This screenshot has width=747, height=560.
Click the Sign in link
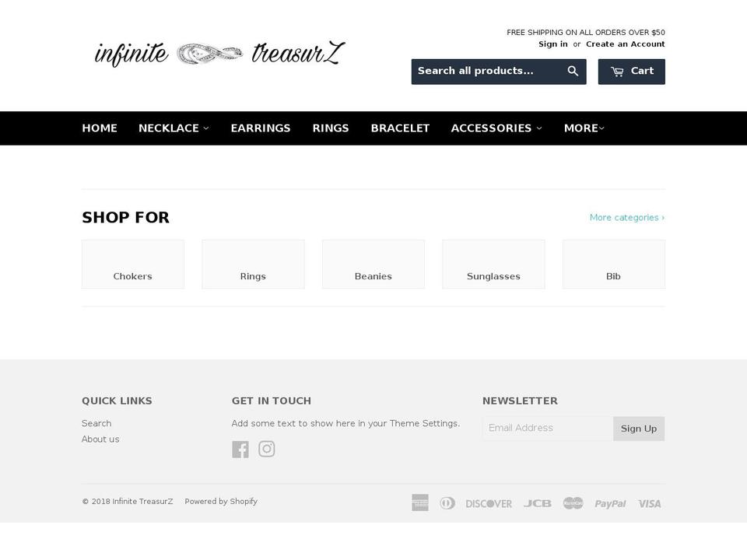click(553, 44)
